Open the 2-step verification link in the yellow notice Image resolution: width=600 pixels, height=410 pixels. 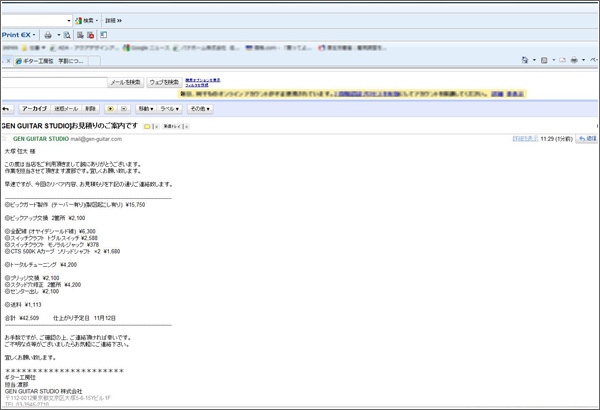click(x=367, y=94)
